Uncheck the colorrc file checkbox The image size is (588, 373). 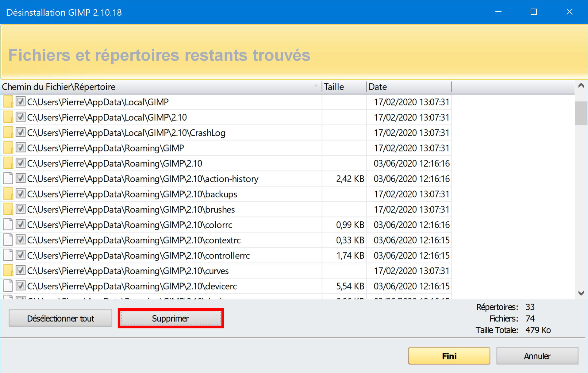pos(21,224)
